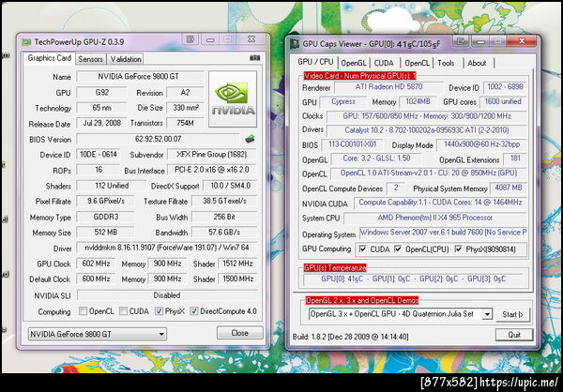Click Operating System Windows Server field

(x=443, y=233)
